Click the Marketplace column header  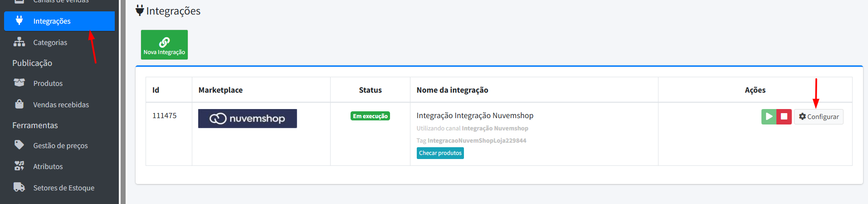[220, 90]
